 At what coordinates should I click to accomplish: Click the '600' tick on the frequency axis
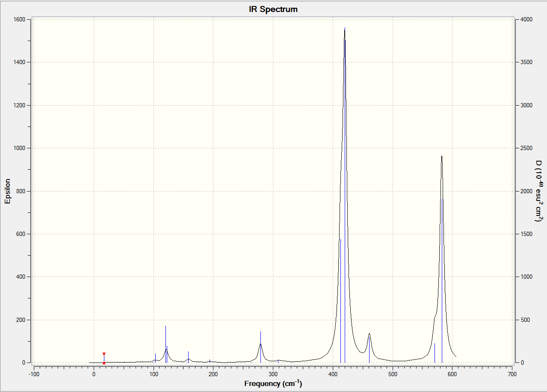click(452, 374)
